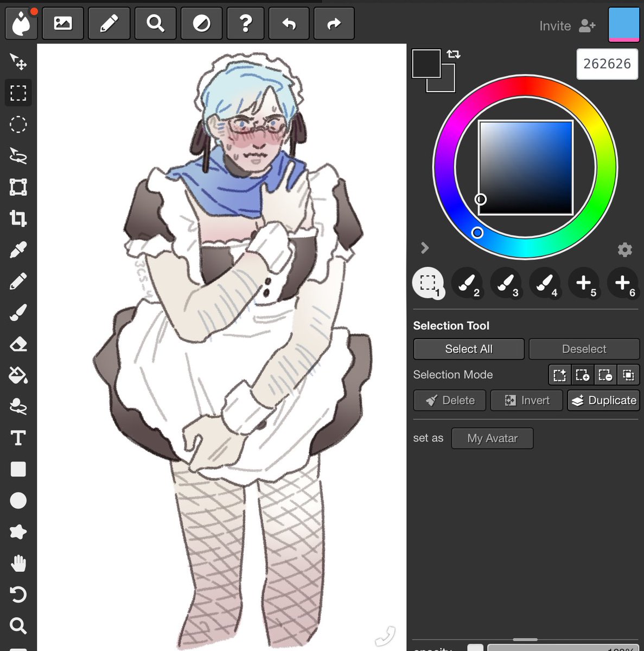Redo the last action
Image resolution: width=644 pixels, height=651 pixels.
[x=334, y=23]
